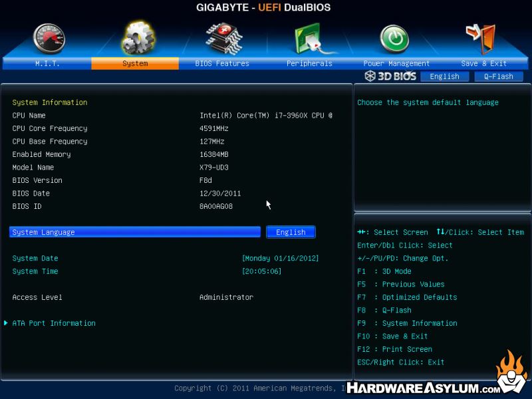Edit the System Time value field
532x399 pixels.
pyautogui.click(x=261, y=271)
